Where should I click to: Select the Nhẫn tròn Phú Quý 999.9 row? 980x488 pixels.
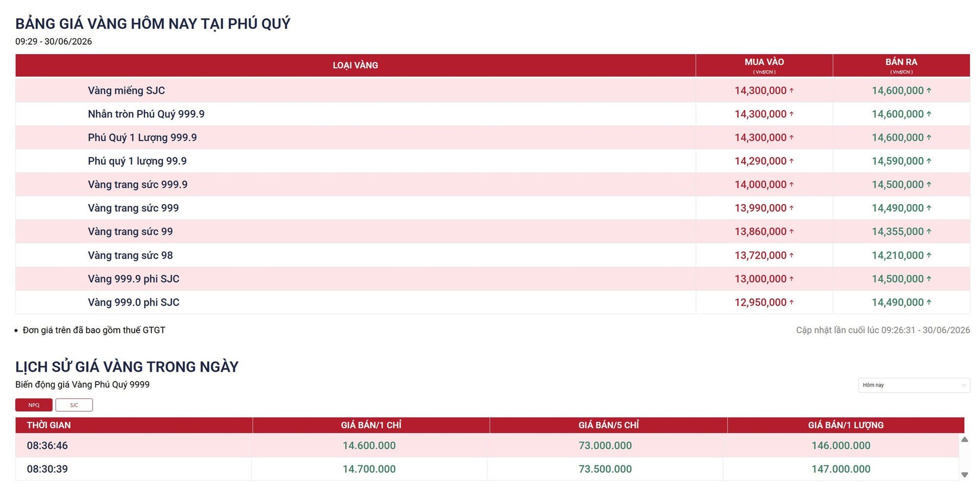pos(492,114)
